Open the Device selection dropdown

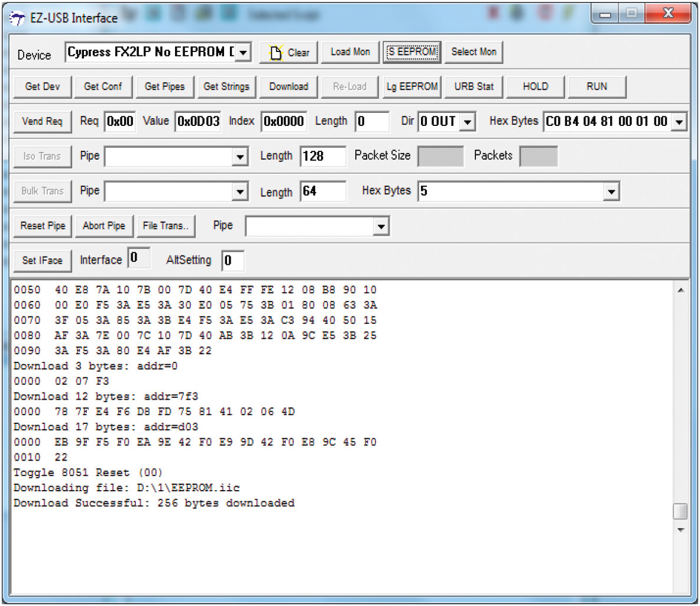(x=244, y=53)
